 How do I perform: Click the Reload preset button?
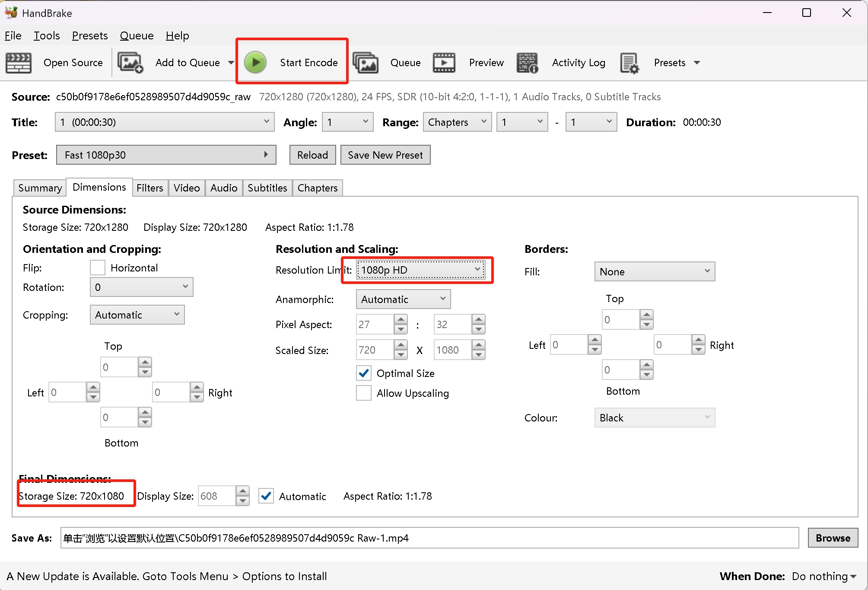tap(312, 155)
